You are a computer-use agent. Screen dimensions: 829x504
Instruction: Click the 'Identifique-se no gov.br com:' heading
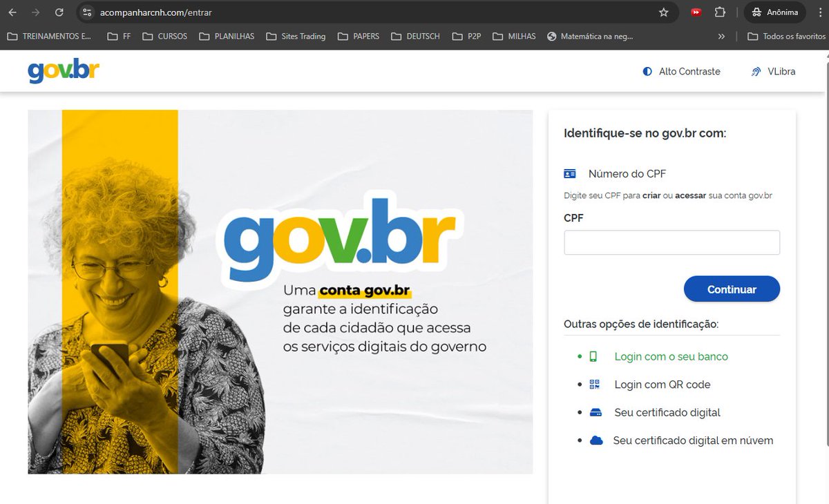(x=645, y=133)
